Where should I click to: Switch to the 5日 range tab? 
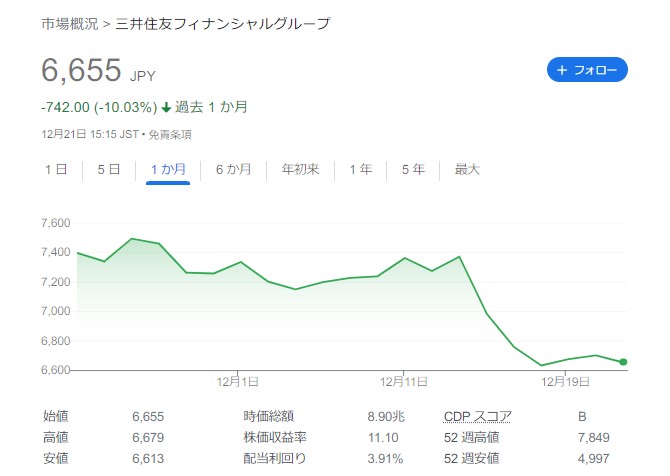click(109, 169)
